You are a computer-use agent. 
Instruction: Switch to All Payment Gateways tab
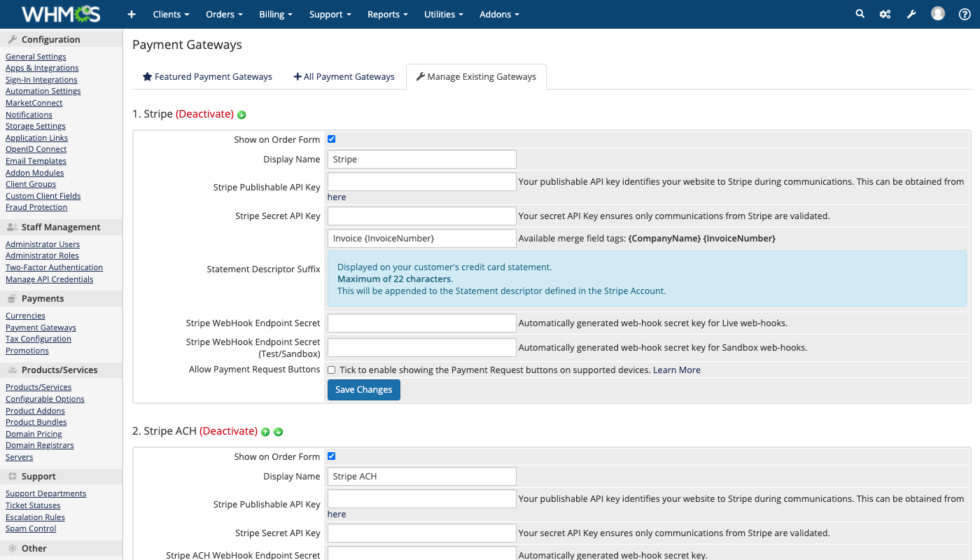[x=344, y=77]
